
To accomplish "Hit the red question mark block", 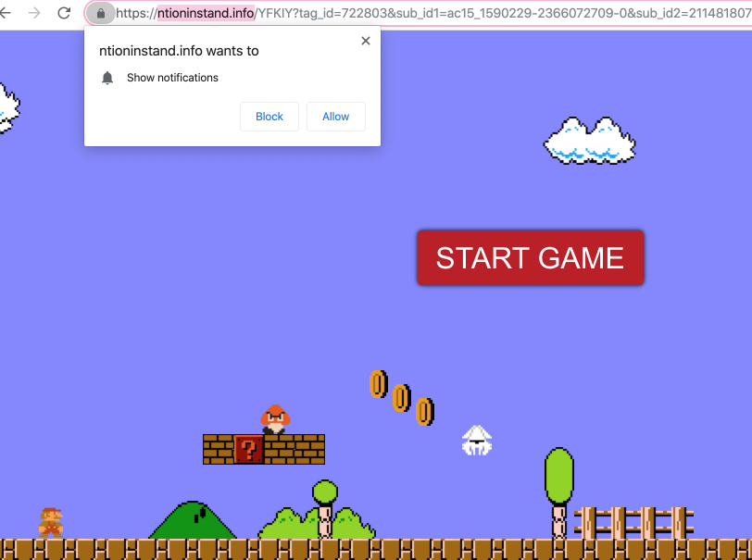I will pyautogui.click(x=248, y=450).
